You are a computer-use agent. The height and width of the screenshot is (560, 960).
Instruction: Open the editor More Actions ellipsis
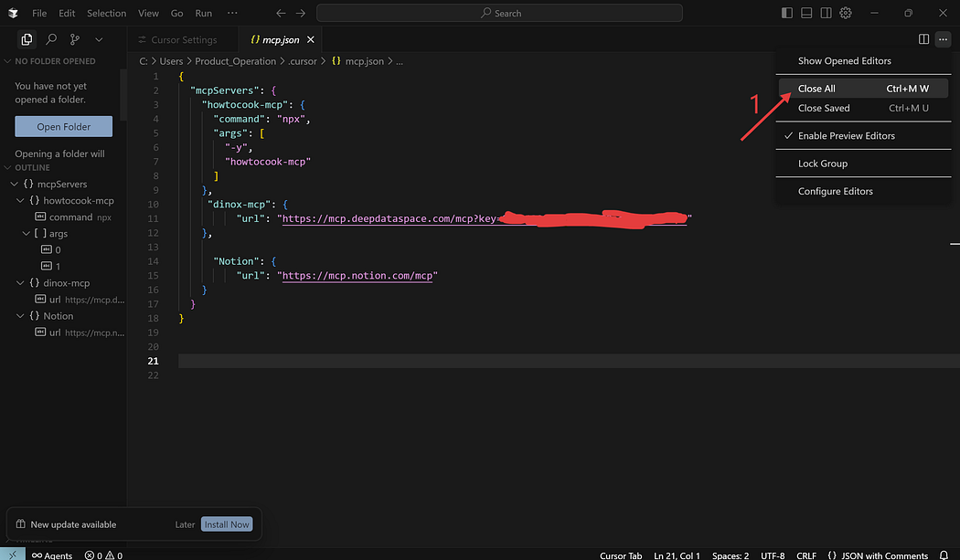(943, 39)
